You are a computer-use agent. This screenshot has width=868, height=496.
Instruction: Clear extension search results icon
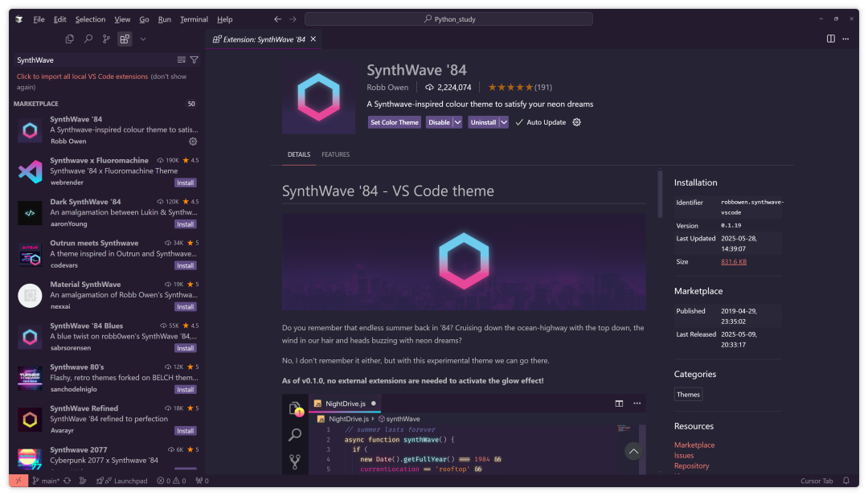coord(181,59)
